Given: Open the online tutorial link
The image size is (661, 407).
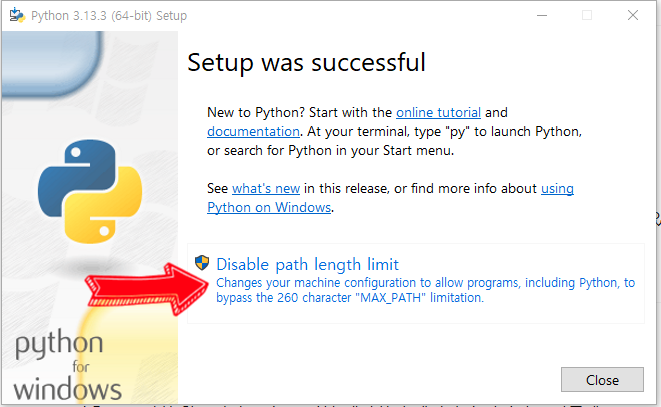Looking at the screenshot, I should (438, 113).
